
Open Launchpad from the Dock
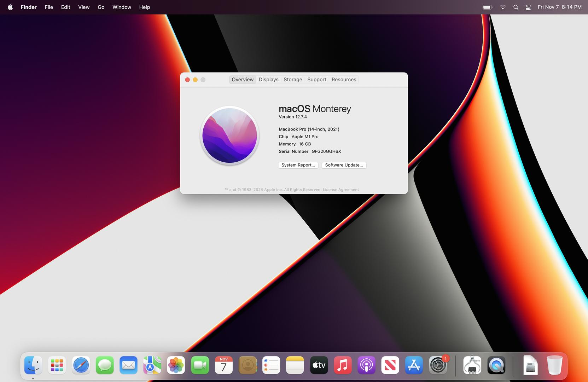57,365
